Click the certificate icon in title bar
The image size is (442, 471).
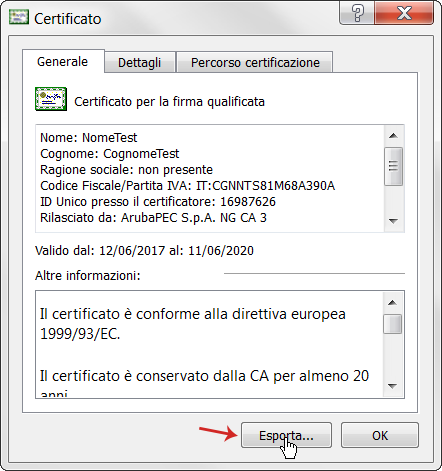(19, 17)
